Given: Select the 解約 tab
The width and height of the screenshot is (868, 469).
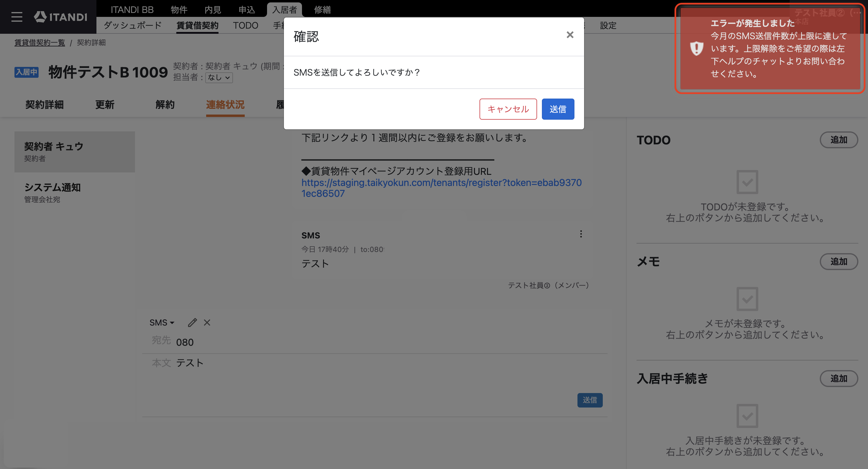Looking at the screenshot, I should point(165,105).
